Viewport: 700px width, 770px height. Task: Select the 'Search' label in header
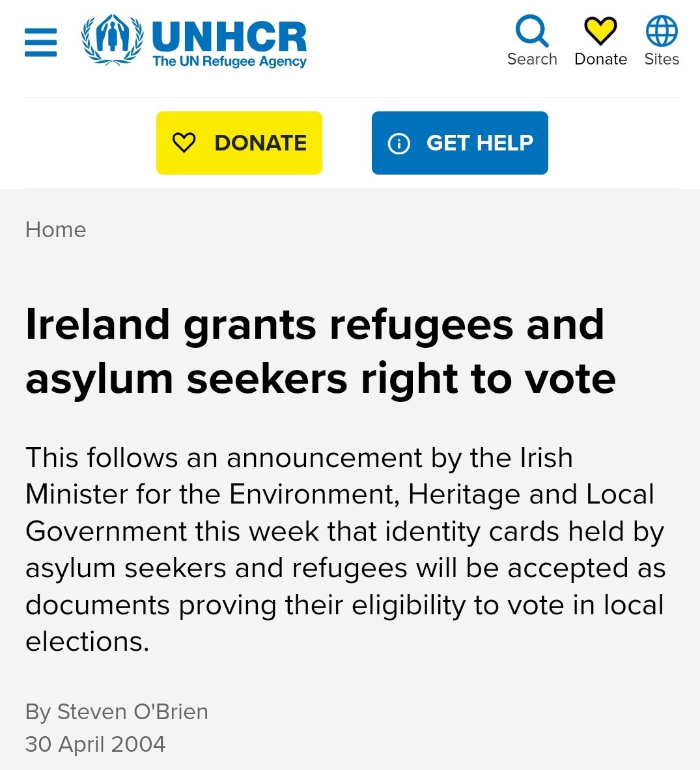[532, 59]
